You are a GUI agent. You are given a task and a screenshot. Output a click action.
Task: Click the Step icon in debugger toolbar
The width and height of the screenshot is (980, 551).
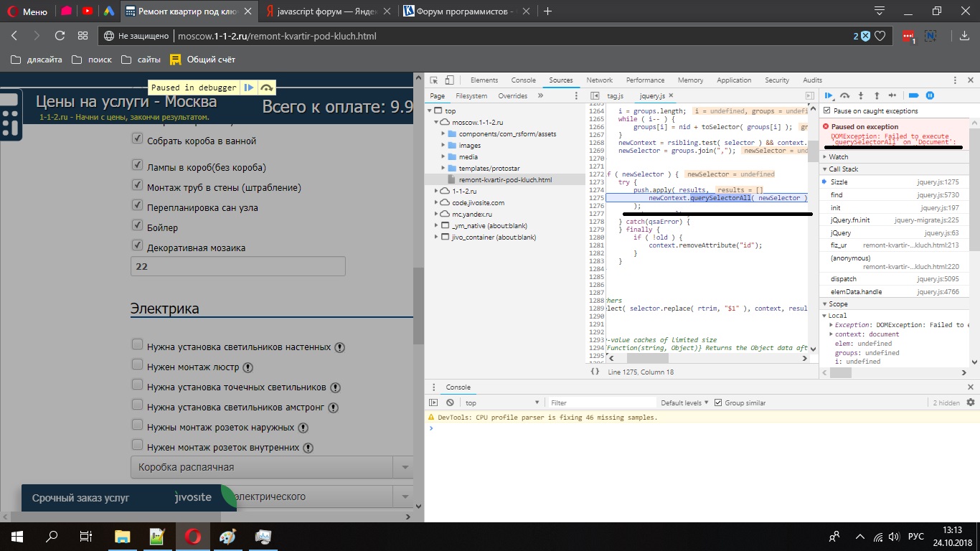click(x=892, y=95)
